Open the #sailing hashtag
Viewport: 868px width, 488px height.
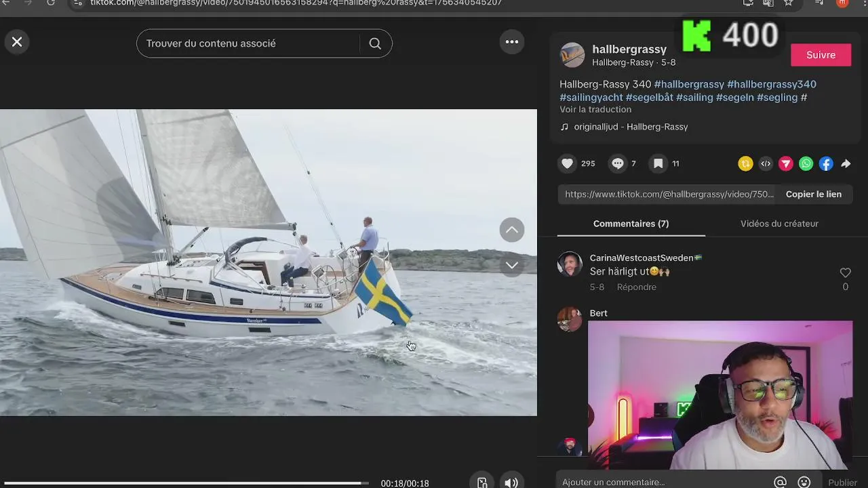(694, 98)
